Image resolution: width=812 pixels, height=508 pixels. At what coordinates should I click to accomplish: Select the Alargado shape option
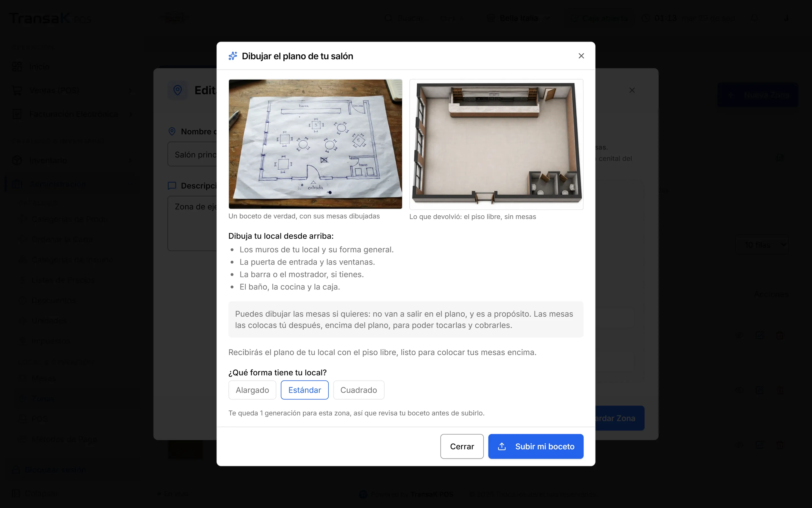click(x=252, y=390)
